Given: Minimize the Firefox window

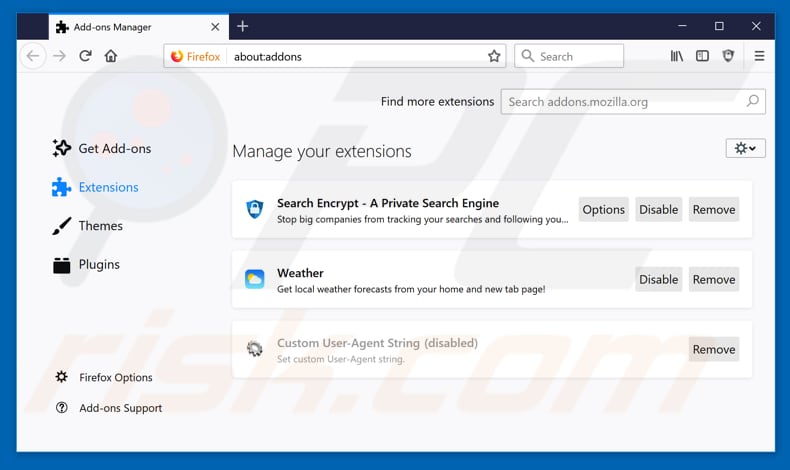Looking at the screenshot, I should (x=682, y=26).
